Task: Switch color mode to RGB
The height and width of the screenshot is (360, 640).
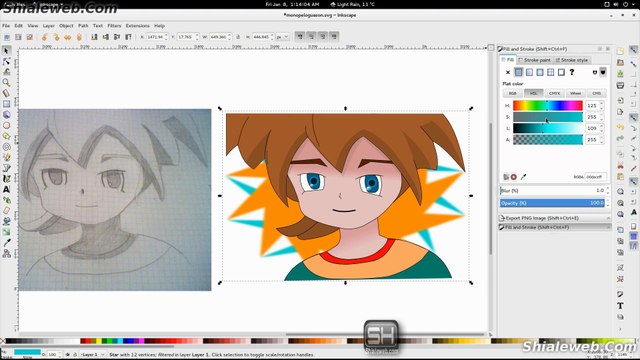Action: point(512,93)
